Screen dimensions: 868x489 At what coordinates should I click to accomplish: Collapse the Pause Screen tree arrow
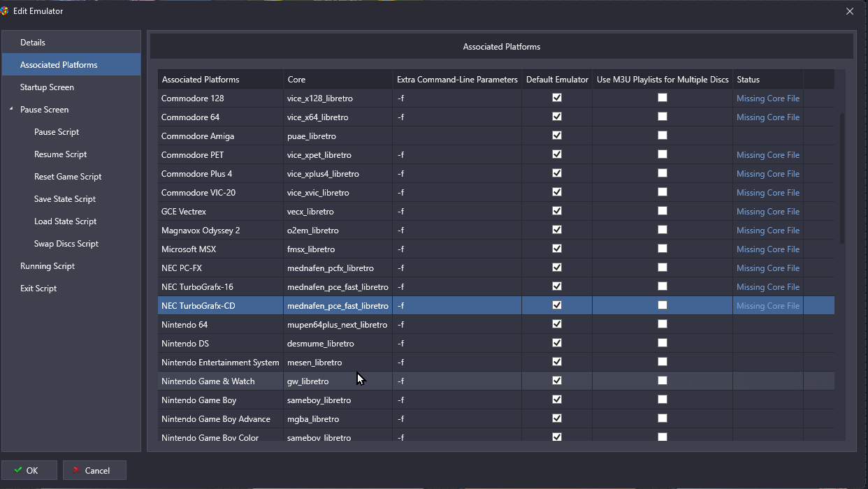(x=10, y=110)
